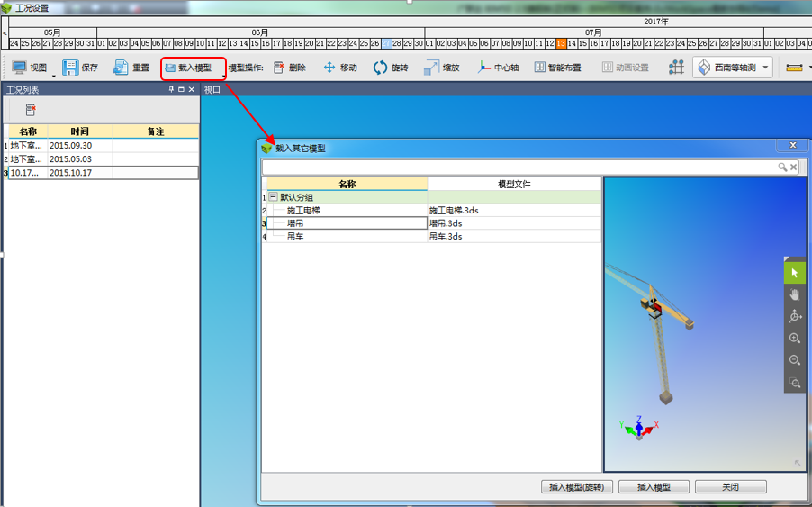Click the 插入模型(旋转) button
Screen dimensions: 812x507
coord(576,487)
